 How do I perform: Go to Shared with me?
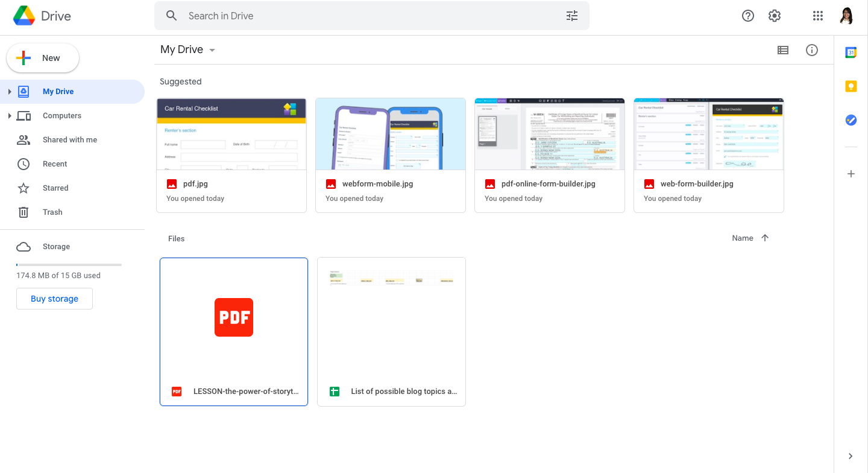(x=69, y=140)
